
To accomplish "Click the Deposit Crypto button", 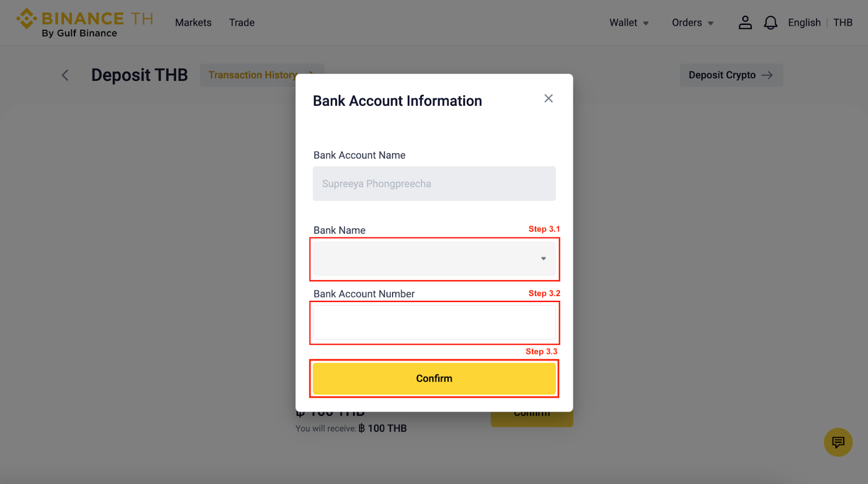I will click(731, 75).
